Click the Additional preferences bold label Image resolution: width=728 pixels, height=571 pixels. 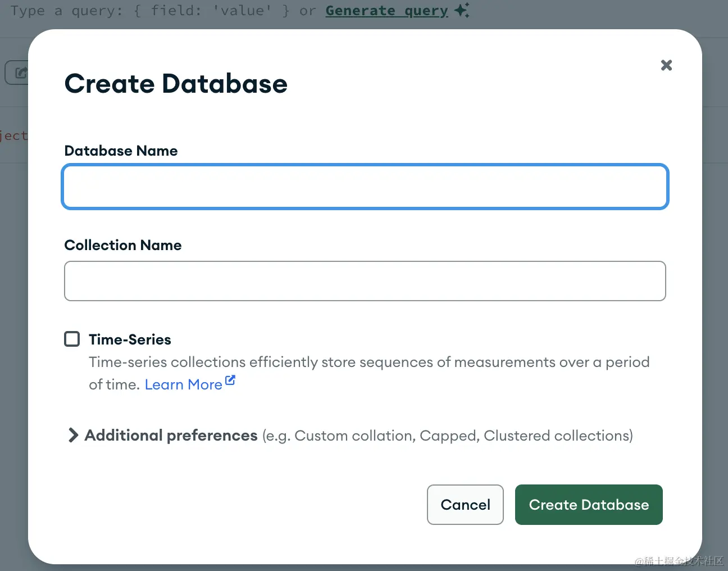tap(171, 436)
